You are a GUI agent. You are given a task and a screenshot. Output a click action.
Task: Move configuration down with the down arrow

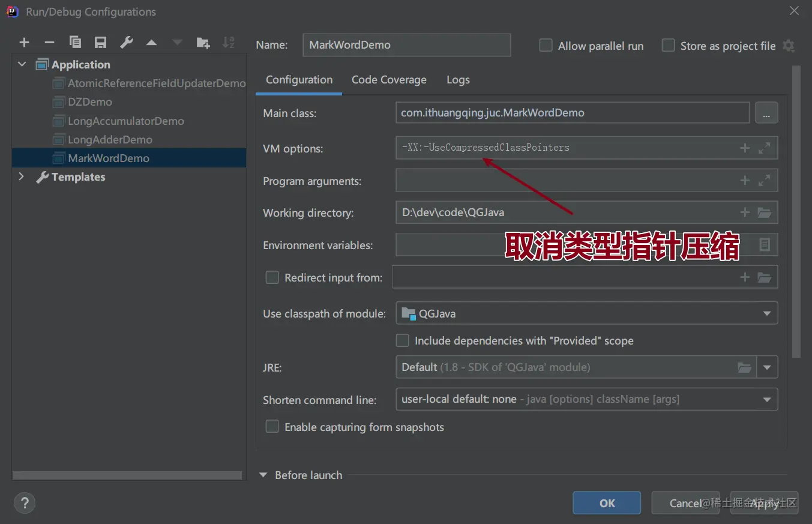click(x=177, y=43)
